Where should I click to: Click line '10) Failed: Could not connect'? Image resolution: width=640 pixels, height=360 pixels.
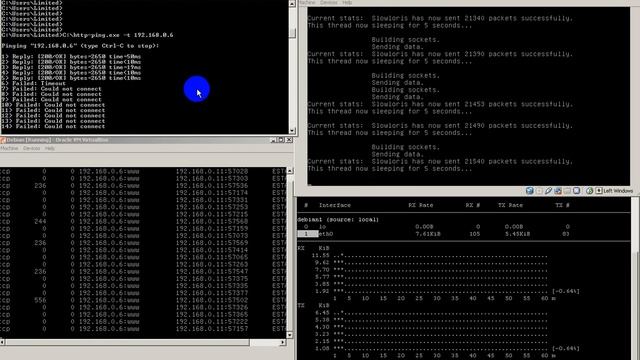pyautogui.click(x=53, y=105)
